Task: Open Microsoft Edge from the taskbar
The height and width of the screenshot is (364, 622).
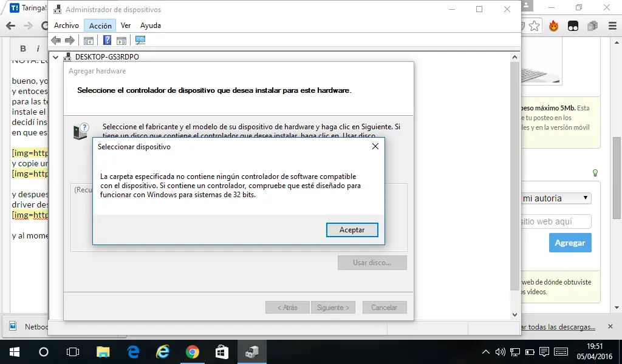Action: 133,352
